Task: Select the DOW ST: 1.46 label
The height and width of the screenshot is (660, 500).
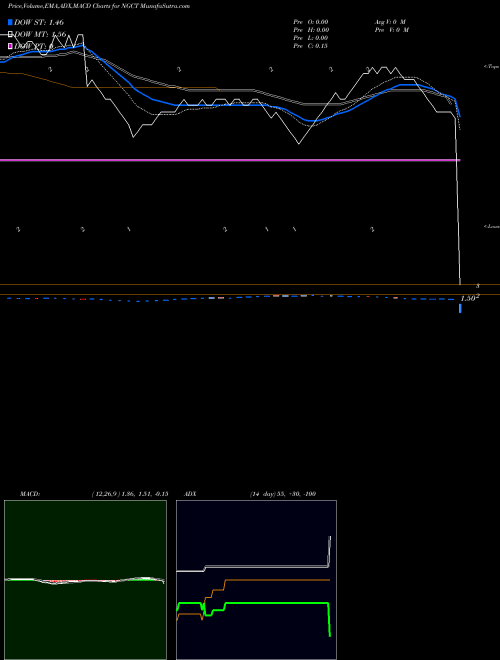Action: (39, 22)
